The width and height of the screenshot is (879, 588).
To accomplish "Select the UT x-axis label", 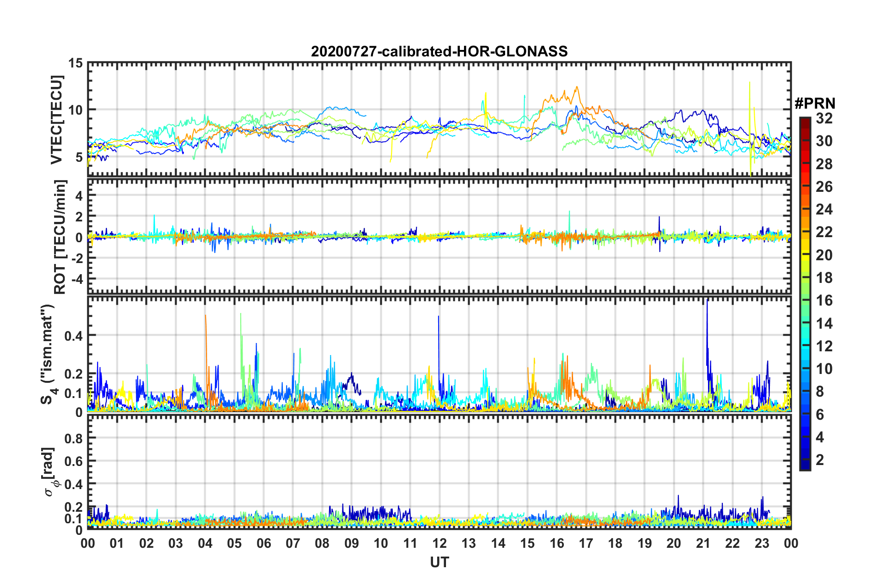I will 439,562.
